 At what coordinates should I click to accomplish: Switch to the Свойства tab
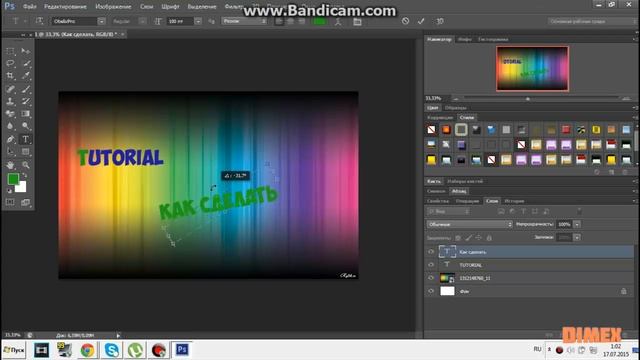pos(438,201)
